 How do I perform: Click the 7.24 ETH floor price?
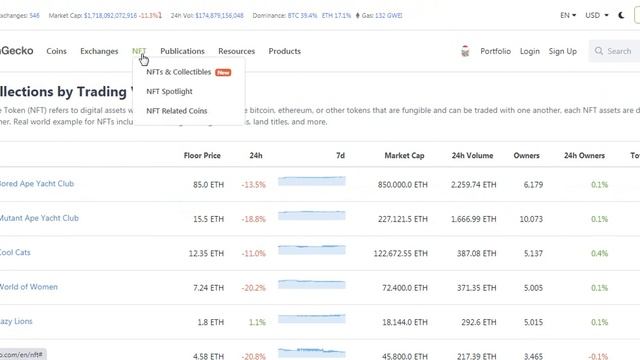point(208,288)
